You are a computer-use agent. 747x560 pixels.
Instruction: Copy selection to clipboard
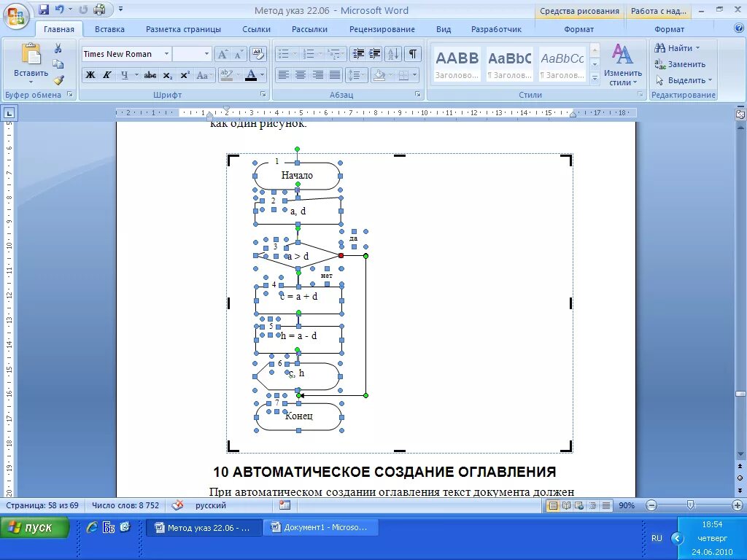pos(58,64)
